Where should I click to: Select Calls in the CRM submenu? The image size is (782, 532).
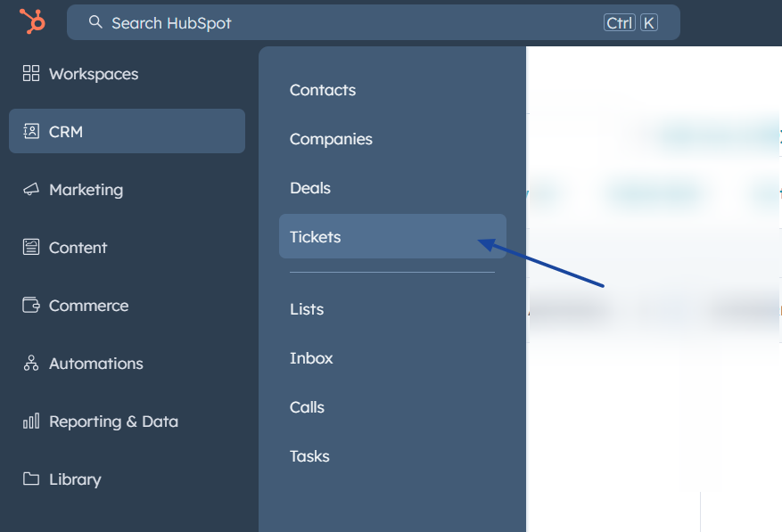point(307,407)
